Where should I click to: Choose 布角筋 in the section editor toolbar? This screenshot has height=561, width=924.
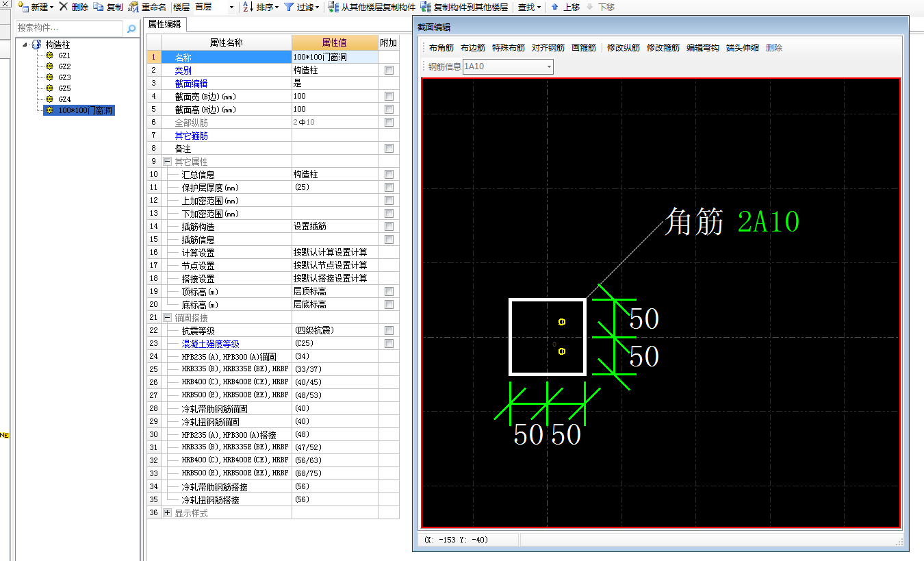[x=441, y=48]
